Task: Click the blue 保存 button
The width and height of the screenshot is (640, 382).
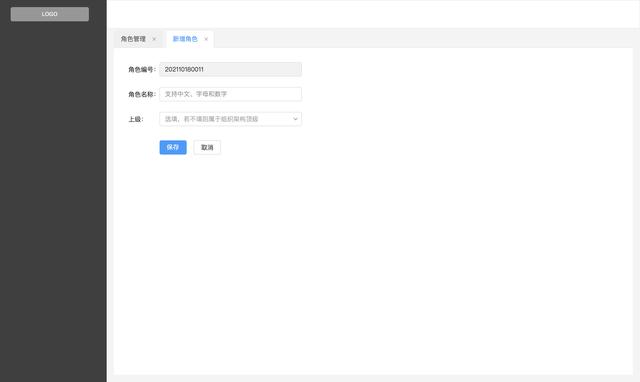Action: pyautogui.click(x=173, y=147)
